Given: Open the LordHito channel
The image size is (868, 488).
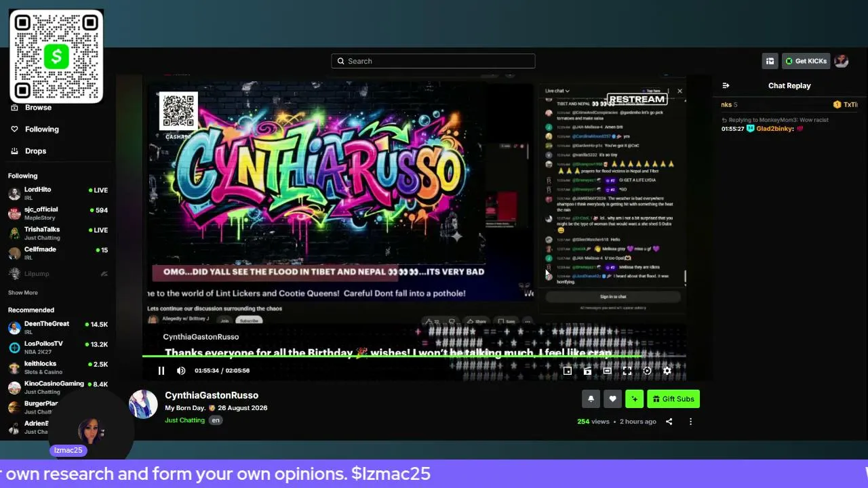Looking at the screenshot, I should [58, 193].
